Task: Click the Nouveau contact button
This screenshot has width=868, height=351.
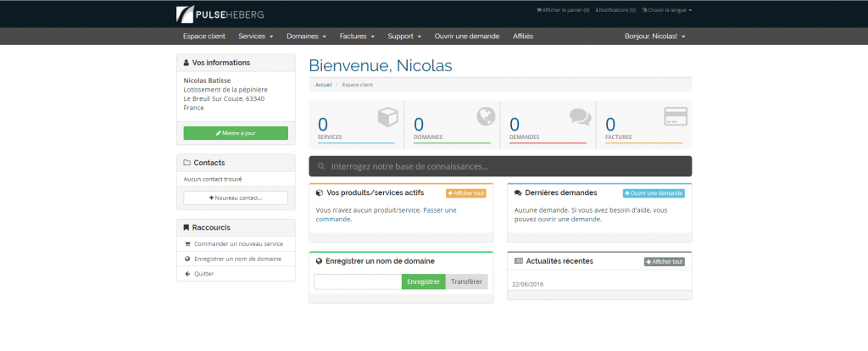Action: (236, 198)
